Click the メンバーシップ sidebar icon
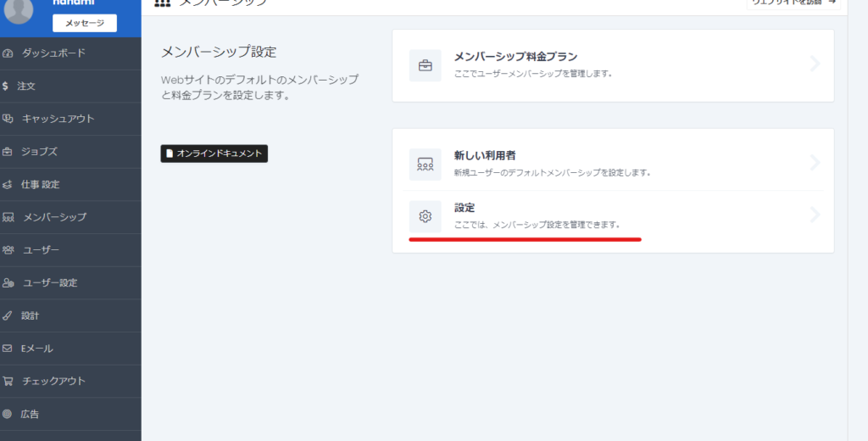The image size is (868, 441). pos(8,217)
